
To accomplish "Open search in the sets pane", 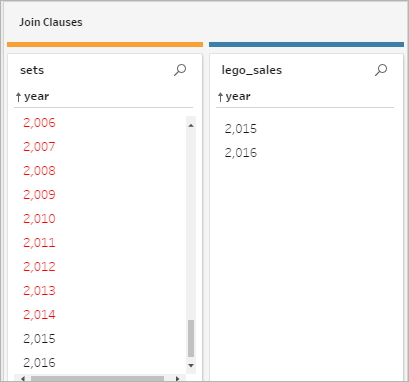I will (x=180, y=70).
